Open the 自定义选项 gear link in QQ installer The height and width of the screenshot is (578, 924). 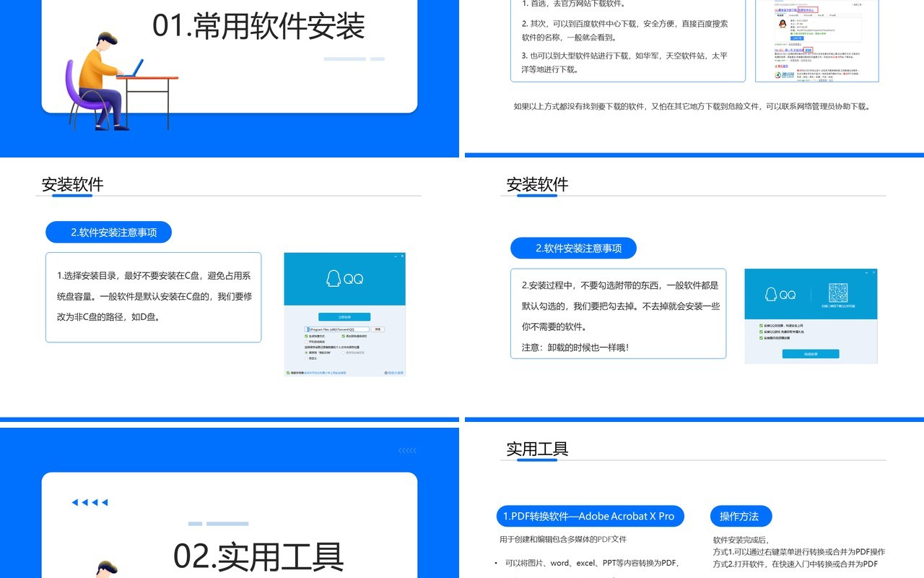[394, 373]
